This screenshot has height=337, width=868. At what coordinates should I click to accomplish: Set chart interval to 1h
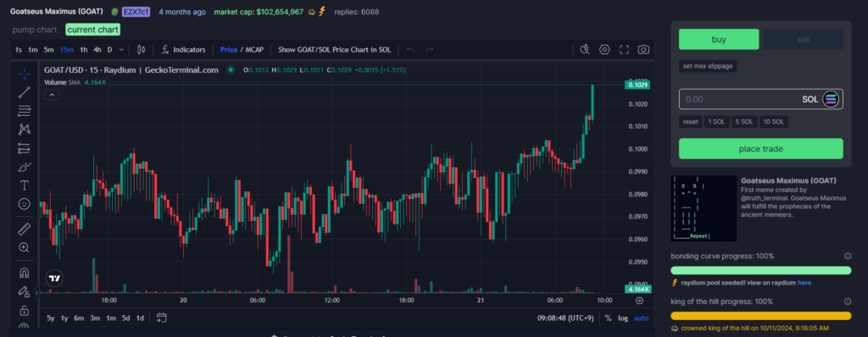pyautogui.click(x=83, y=50)
